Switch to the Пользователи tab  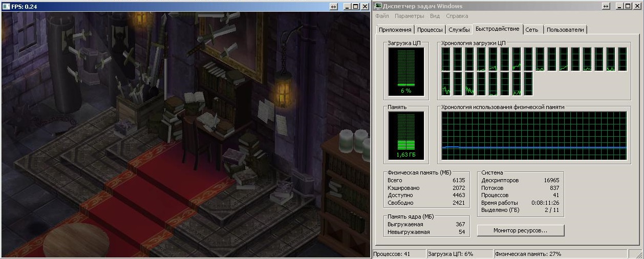coord(565,30)
